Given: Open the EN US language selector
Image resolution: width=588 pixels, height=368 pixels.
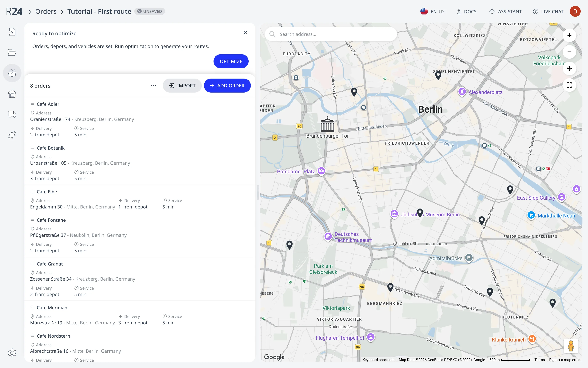Looking at the screenshot, I should click(x=433, y=11).
